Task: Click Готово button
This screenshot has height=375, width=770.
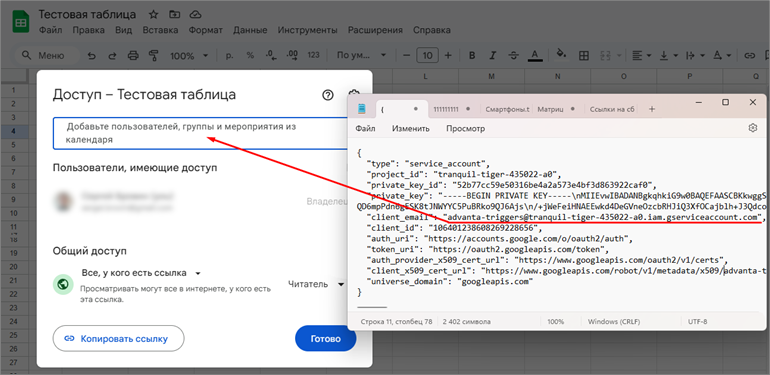Action: 326,339
